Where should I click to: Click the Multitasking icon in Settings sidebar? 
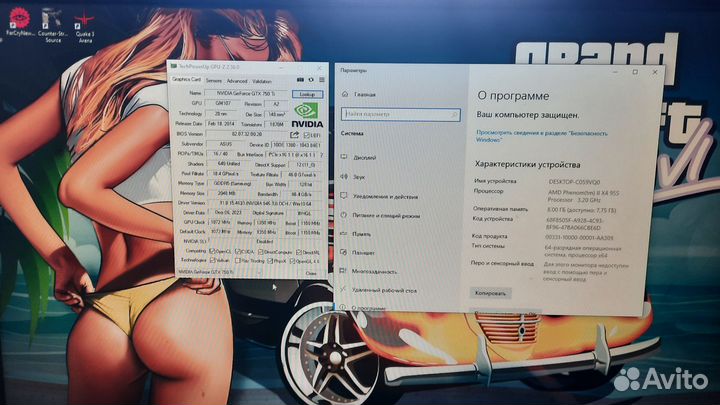[343, 271]
